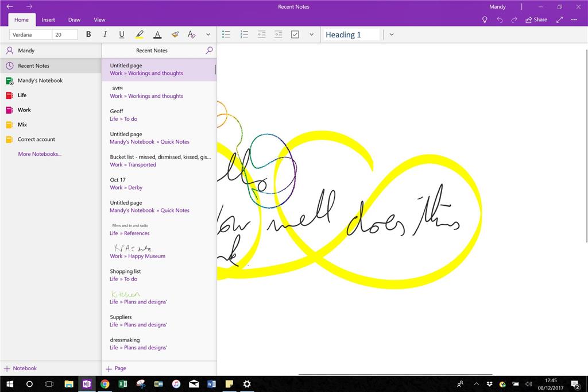This screenshot has width=588, height=392.
Task: Open the Films and tv and radio note
Action: (x=158, y=229)
